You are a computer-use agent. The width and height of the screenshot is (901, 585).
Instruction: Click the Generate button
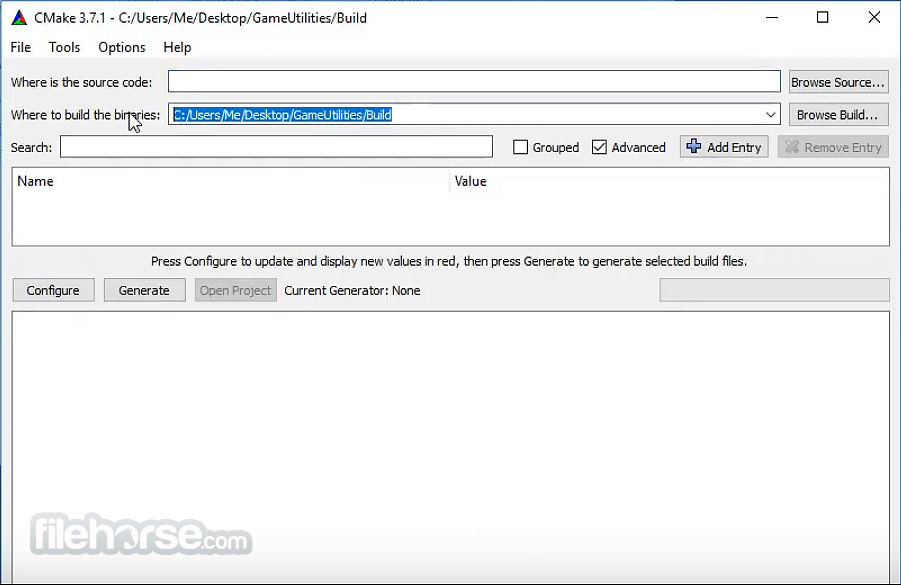[144, 290]
